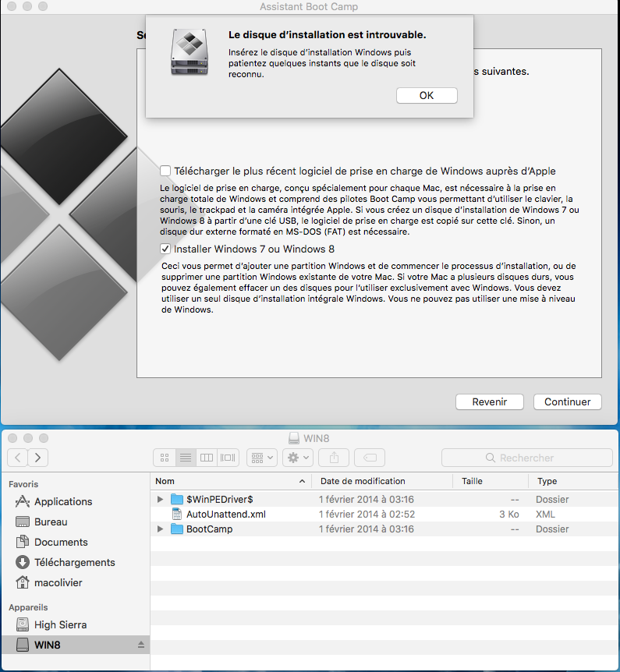The width and height of the screenshot is (620, 672).
Task: Click the Favoris sidebar heading
Action: pyautogui.click(x=23, y=484)
